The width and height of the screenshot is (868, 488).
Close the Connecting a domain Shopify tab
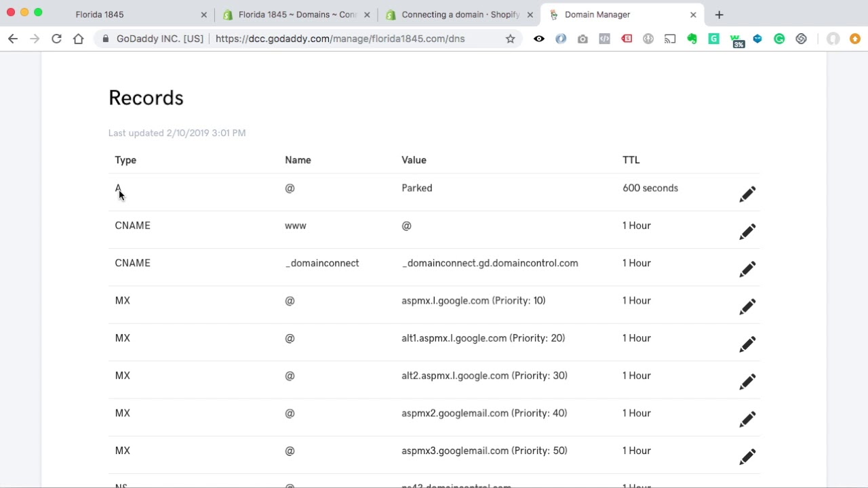tap(530, 14)
